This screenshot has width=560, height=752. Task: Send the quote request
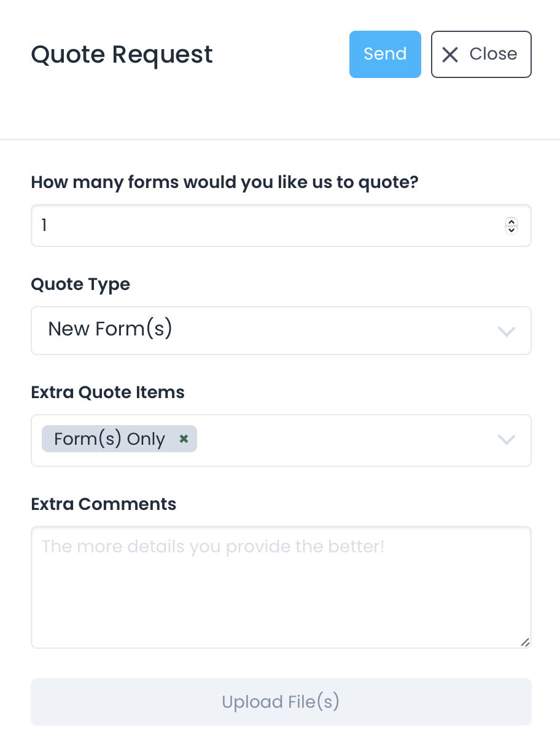coord(385,54)
